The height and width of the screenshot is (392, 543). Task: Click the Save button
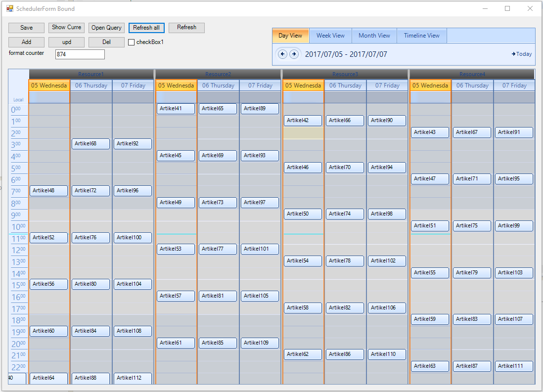(26, 28)
